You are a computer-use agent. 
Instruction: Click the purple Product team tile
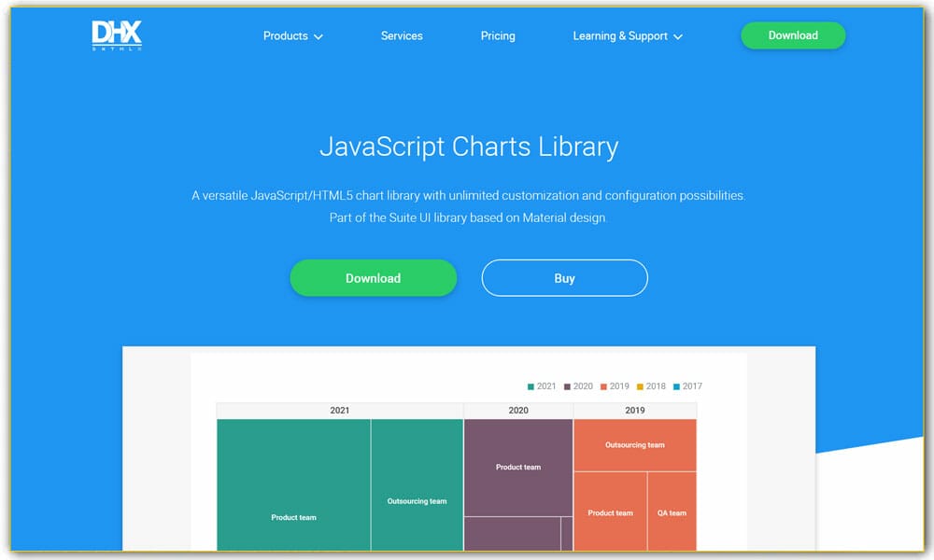click(x=518, y=467)
